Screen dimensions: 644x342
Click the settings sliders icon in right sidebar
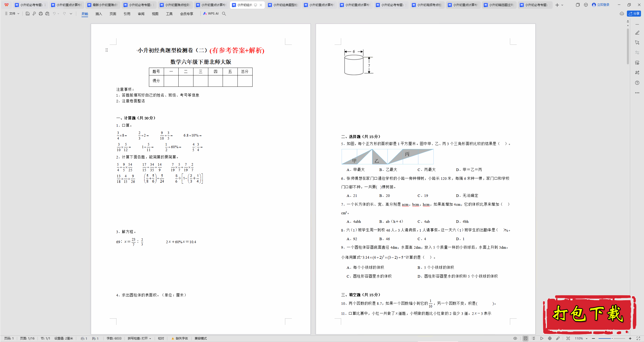(637, 53)
